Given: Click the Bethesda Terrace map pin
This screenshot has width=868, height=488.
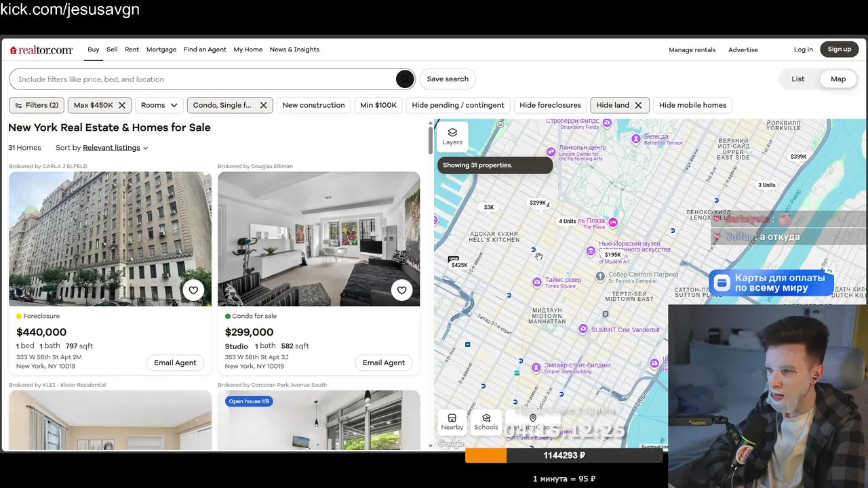Looking at the screenshot, I should pos(636,138).
